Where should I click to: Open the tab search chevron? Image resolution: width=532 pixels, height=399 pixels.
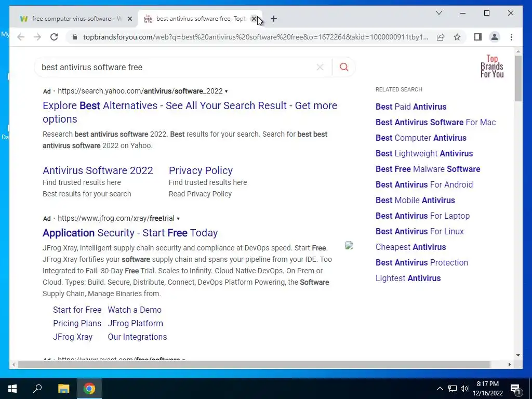click(x=438, y=13)
